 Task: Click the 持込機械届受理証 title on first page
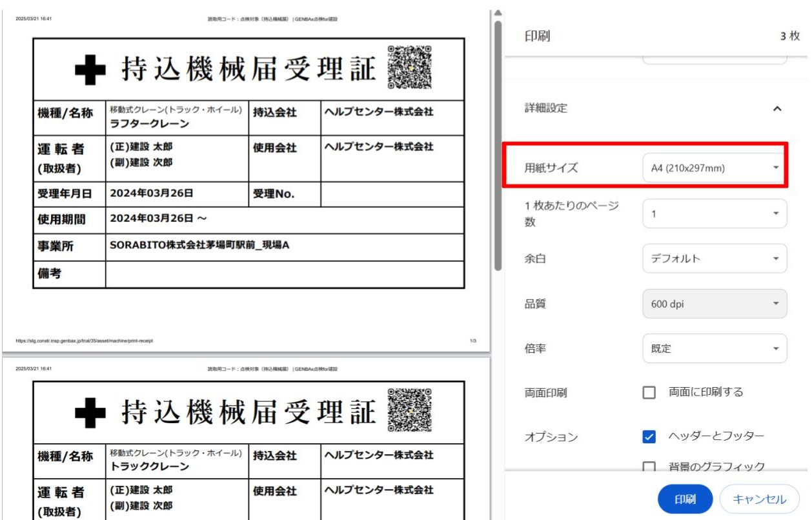[249, 70]
